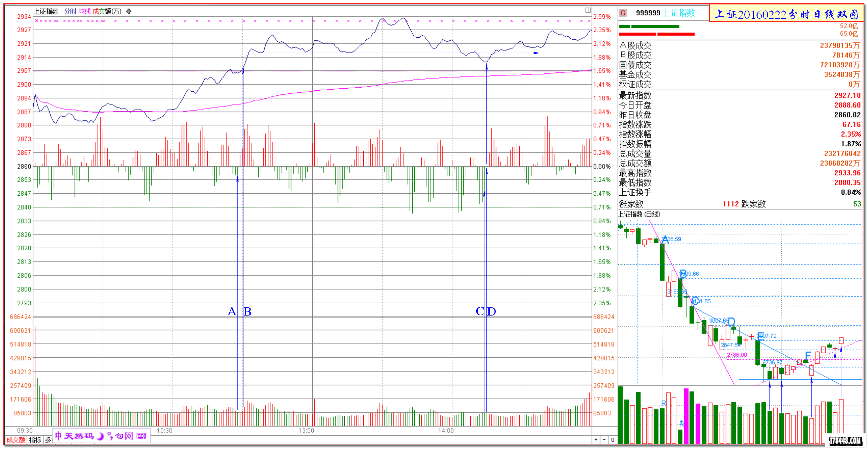Click the moon icon on the IME bar
868x449 pixels.
pyautogui.click(x=100, y=436)
